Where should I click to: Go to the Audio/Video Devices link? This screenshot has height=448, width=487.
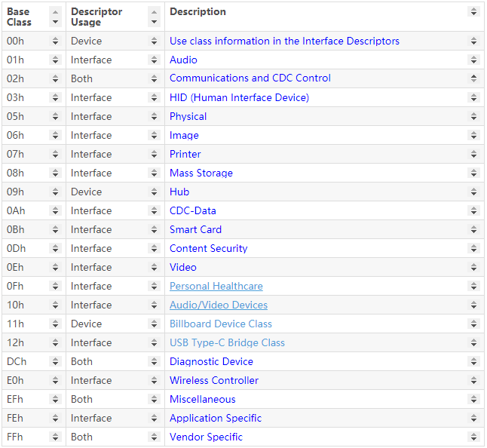pyautogui.click(x=218, y=305)
